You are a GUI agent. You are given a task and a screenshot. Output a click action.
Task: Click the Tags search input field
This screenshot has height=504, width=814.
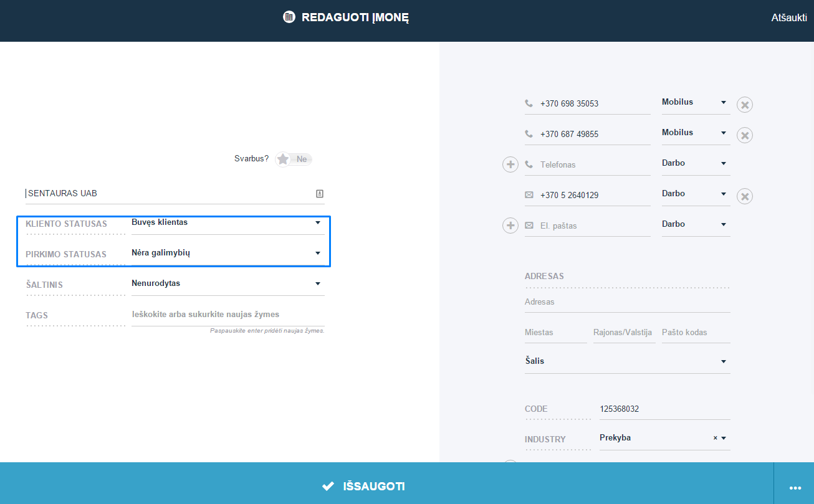pos(228,315)
